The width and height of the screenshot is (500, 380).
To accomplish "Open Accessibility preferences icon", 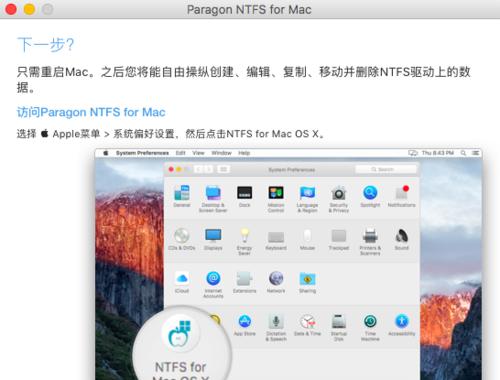I will click(x=401, y=321).
